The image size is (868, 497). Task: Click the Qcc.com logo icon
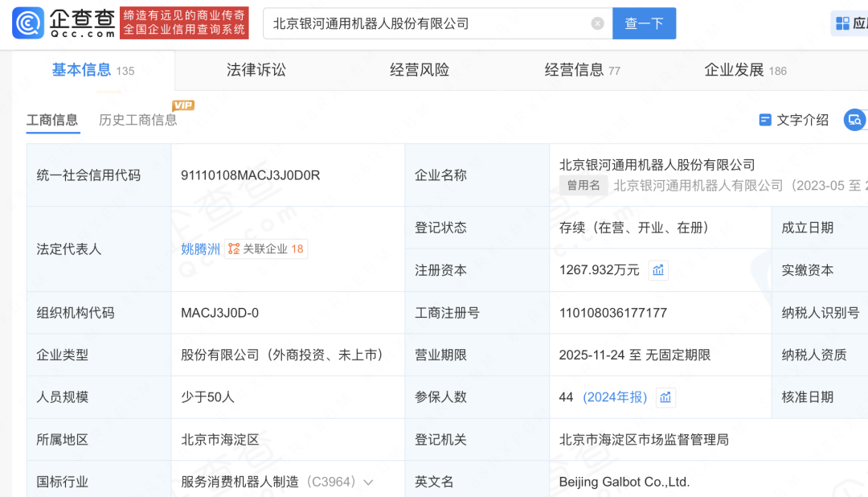click(x=29, y=23)
